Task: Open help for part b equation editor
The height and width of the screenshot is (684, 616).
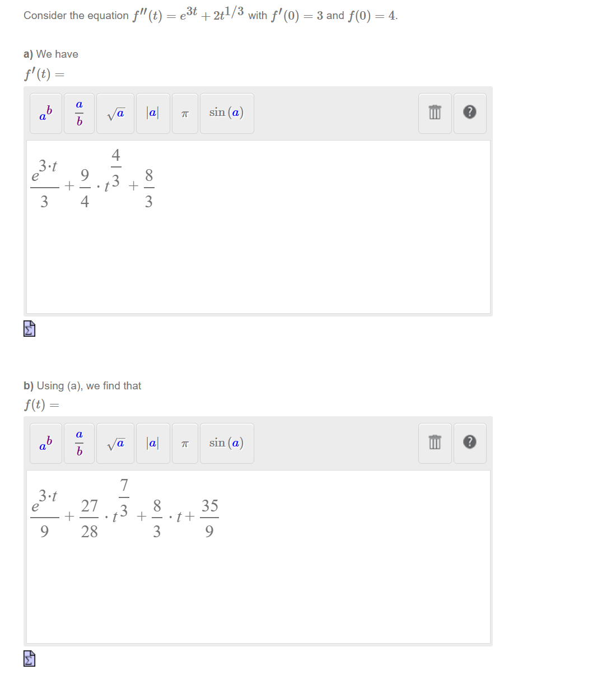Action: pos(470,443)
